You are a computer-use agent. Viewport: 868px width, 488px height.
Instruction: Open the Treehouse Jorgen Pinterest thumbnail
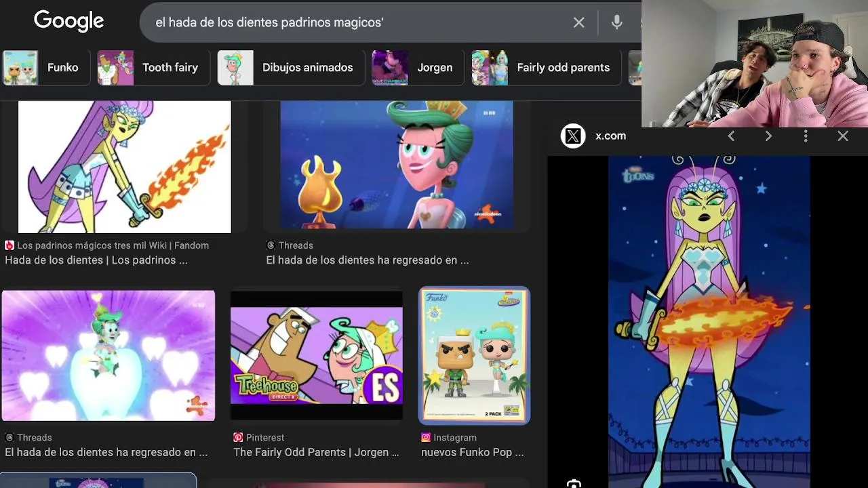pos(316,356)
